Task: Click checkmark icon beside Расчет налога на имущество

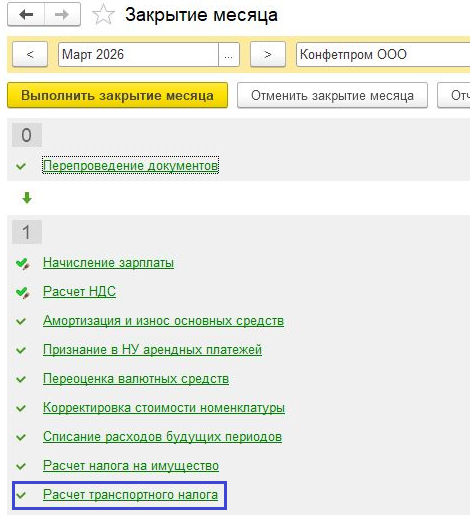Action: click(x=21, y=466)
